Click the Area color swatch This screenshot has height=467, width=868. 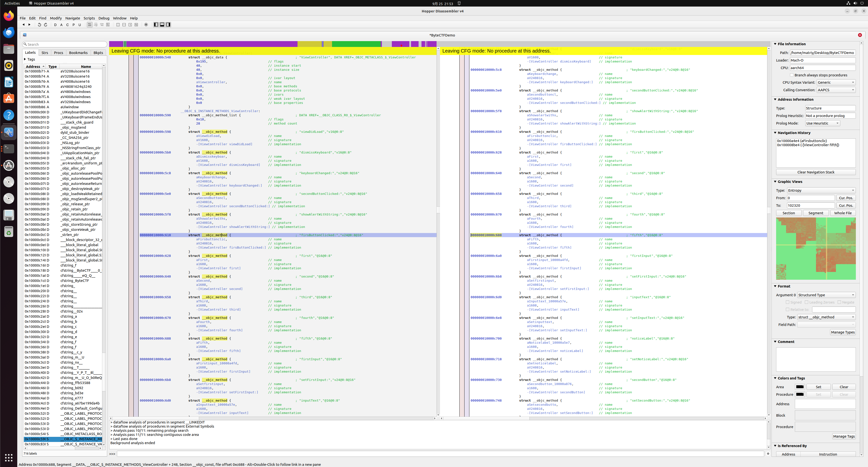800,387
